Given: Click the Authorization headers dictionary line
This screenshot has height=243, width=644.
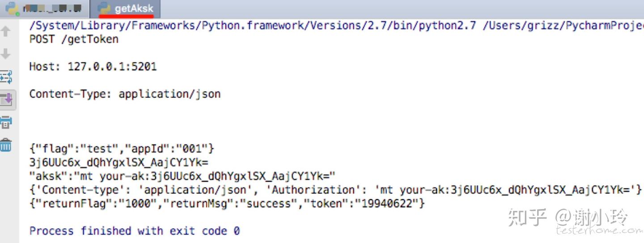Looking at the screenshot, I should click(x=335, y=190).
